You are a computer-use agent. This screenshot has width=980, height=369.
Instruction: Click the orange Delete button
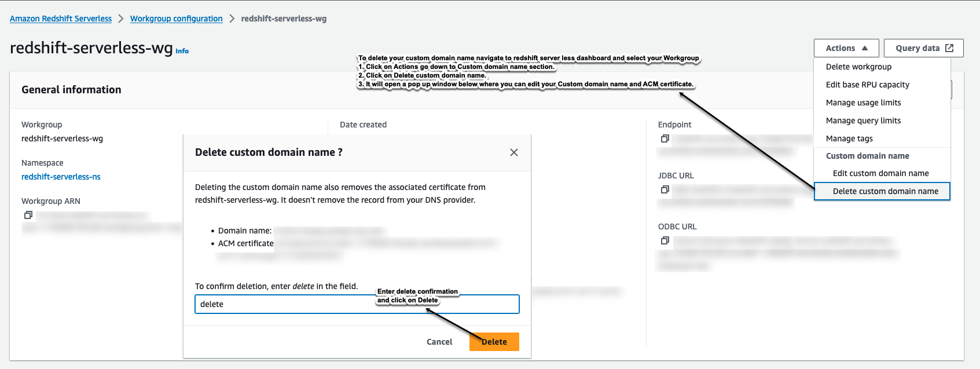point(494,342)
